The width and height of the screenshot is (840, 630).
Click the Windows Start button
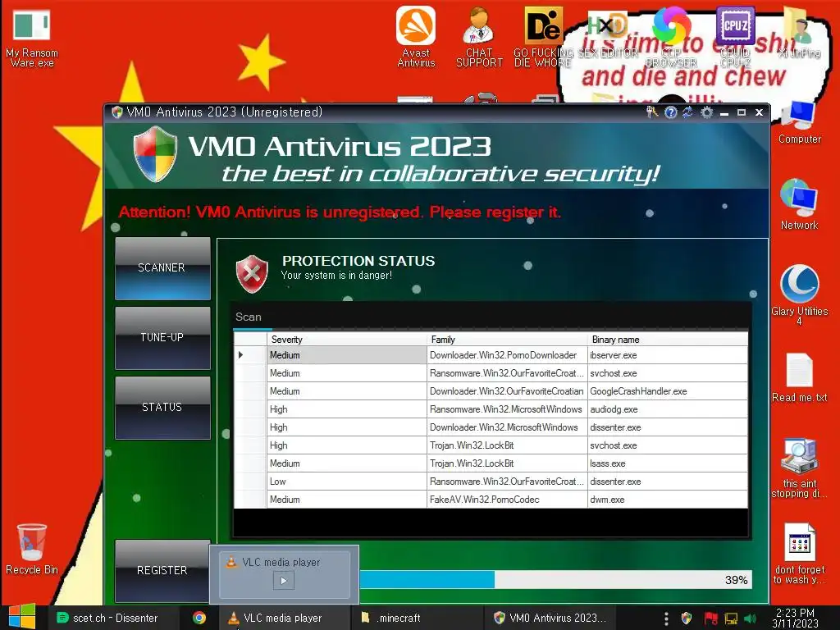pos(22,617)
